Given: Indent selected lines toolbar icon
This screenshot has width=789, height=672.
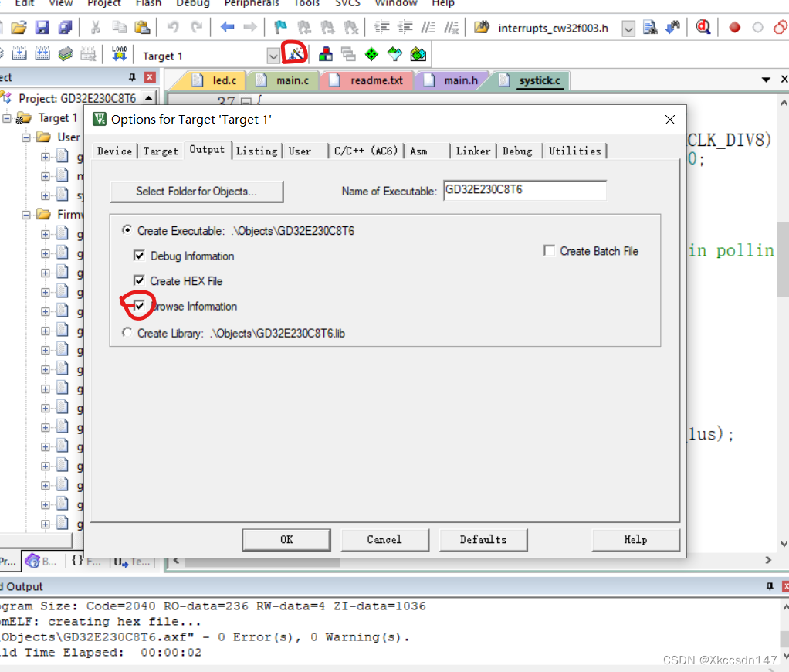Looking at the screenshot, I should 382,27.
